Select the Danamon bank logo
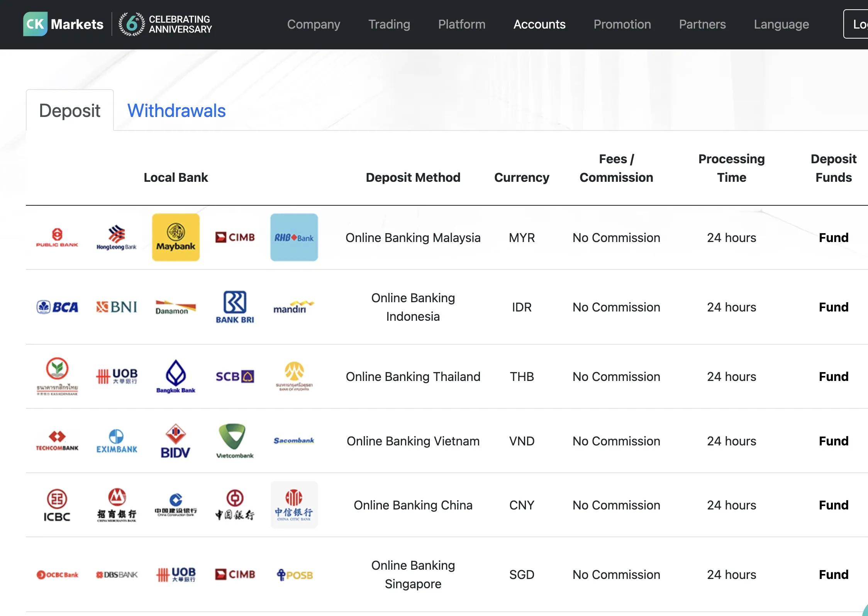The image size is (868, 616). (176, 307)
